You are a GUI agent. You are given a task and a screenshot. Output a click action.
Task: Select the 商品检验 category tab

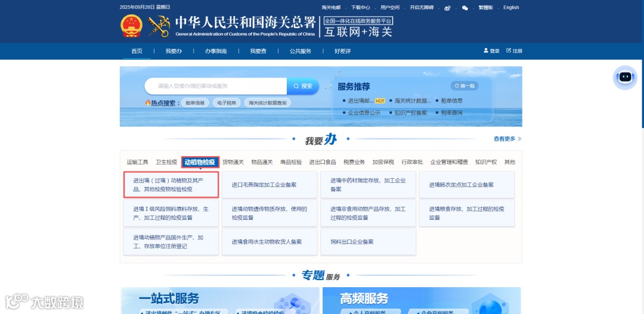pos(291,162)
